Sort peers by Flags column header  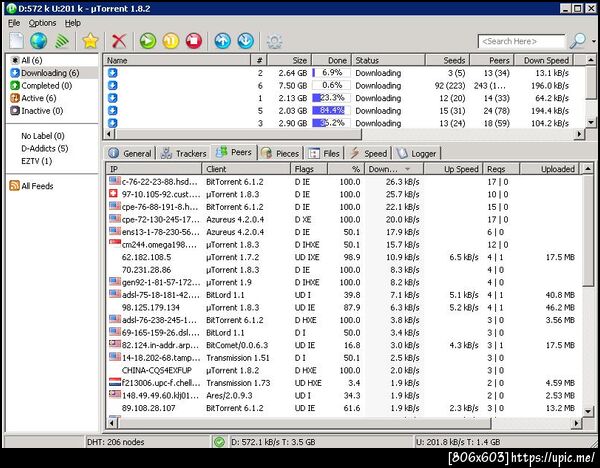308,169
